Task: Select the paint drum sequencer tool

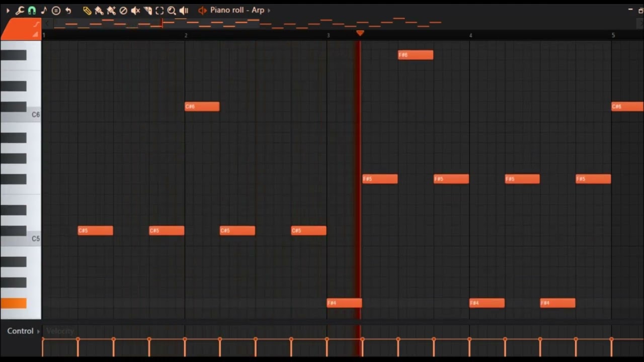Action: point(111,10)
